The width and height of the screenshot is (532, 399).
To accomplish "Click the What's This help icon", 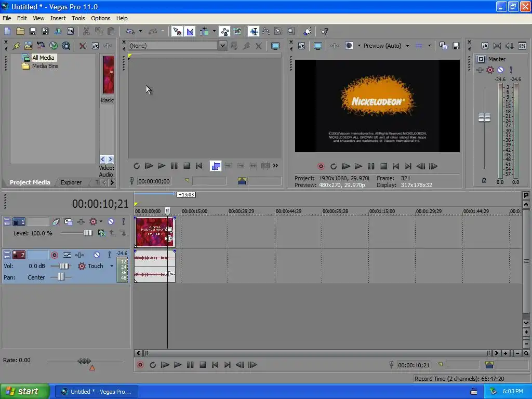I will pyautogui.click(x=325, y=31).
